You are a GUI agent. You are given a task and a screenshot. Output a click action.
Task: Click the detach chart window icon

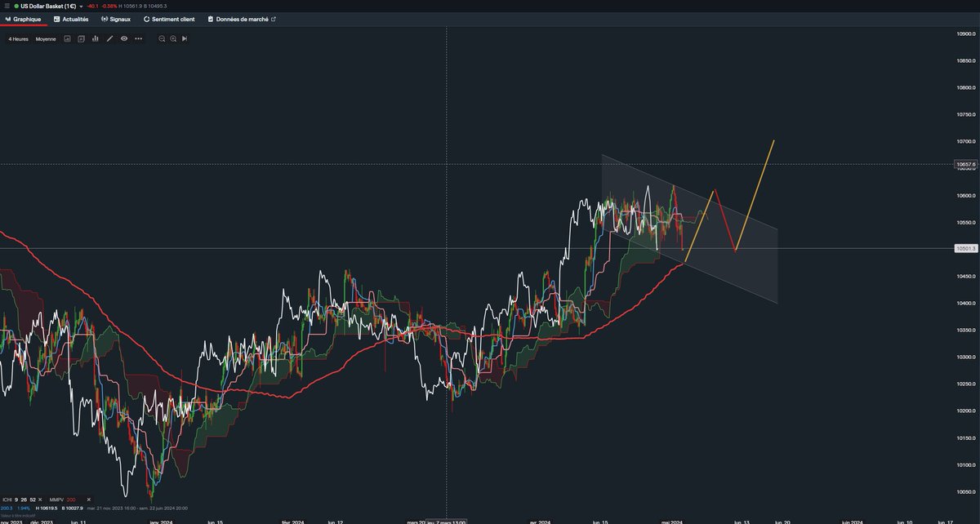pos(82,38)
